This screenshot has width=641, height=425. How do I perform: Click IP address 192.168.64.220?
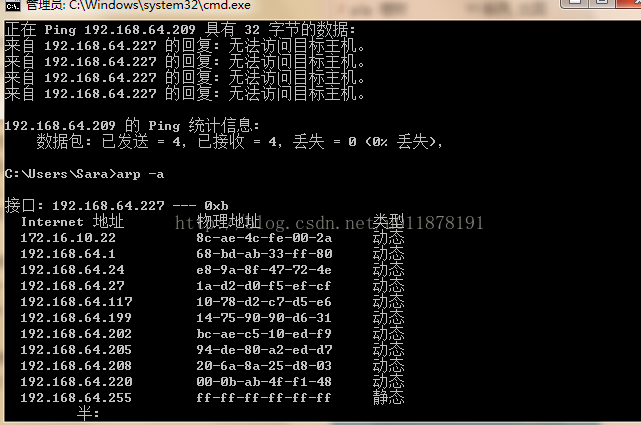click(76, 381)
